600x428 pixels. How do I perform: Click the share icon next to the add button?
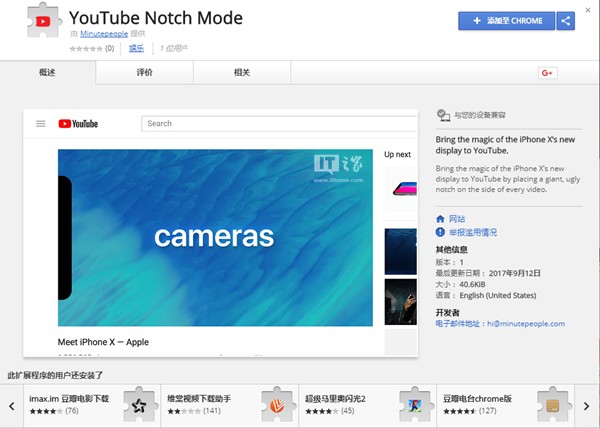tap(566, 21)
